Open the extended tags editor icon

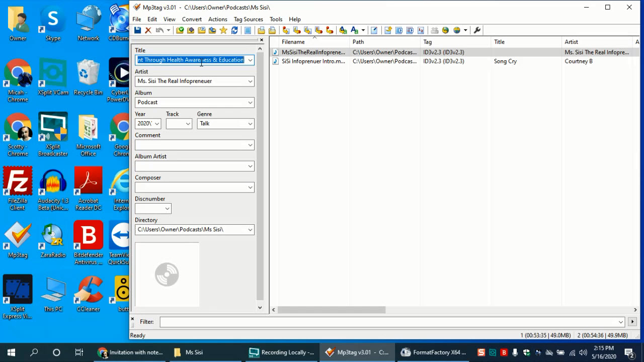pyautogui.click(x=374, y=30)
